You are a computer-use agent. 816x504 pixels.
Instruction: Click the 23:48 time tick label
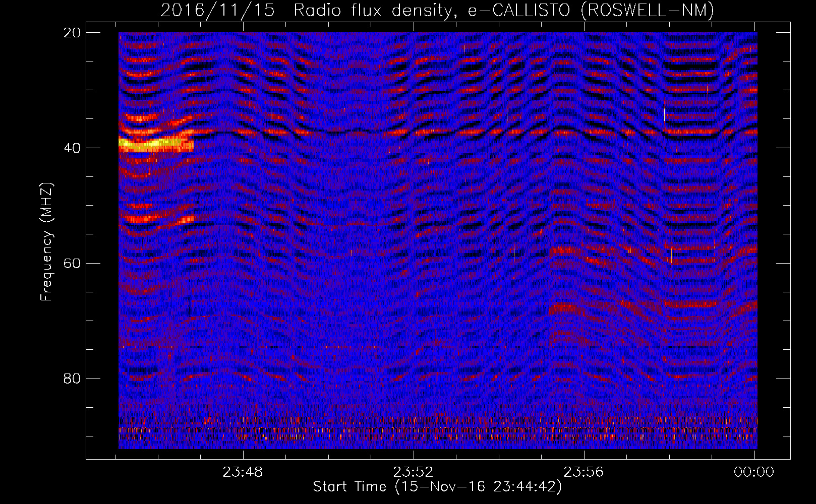click(x=243, y=472)
